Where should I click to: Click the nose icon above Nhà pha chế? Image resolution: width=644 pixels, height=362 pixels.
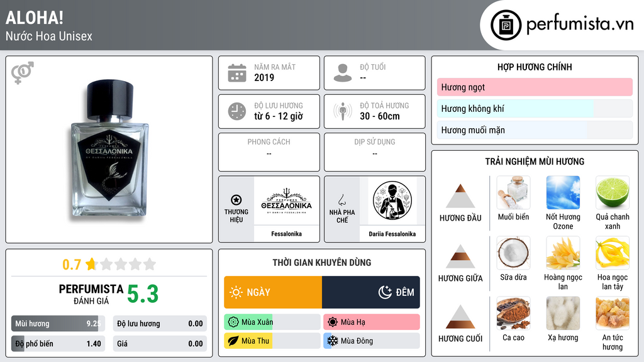click(x=341, y=200)
